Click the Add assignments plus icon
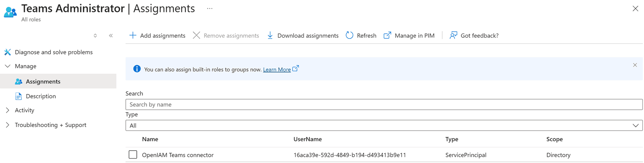Screen dimensions: 644x163 (133, 36)
